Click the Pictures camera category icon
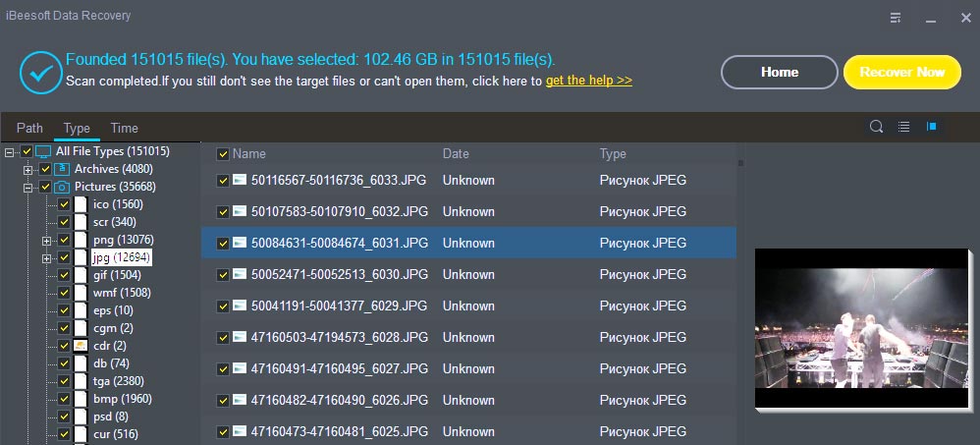Viewport: 980px width, 445px height. coord(62,187)
